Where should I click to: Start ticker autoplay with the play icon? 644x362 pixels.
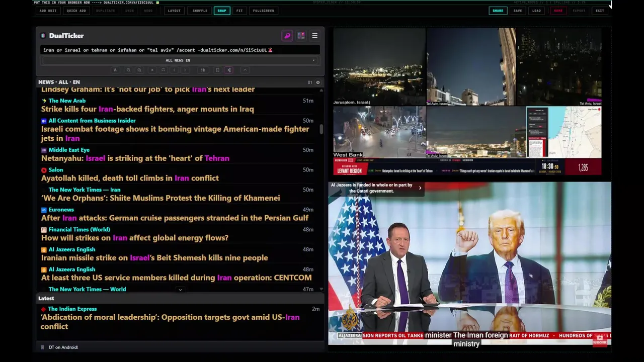tap(152, 70)
